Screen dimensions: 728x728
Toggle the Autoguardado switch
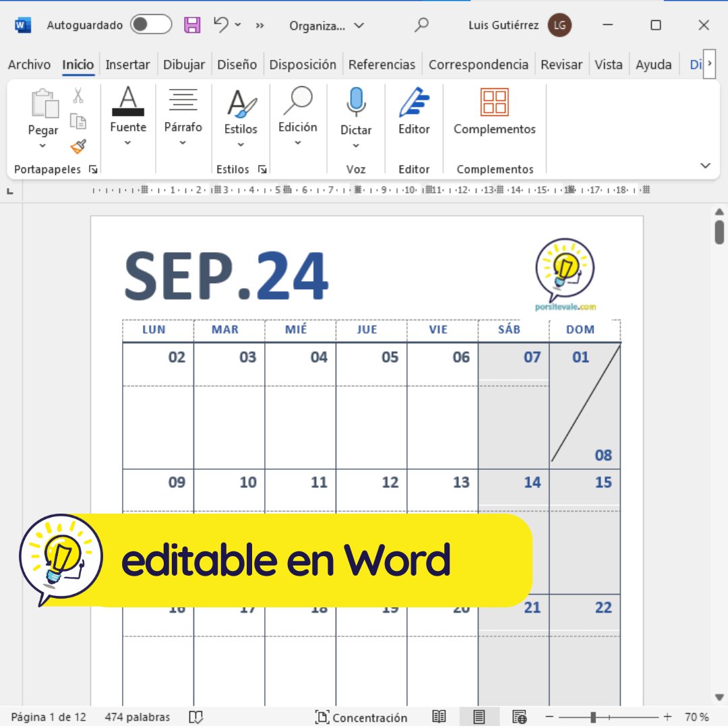[151, 25]
